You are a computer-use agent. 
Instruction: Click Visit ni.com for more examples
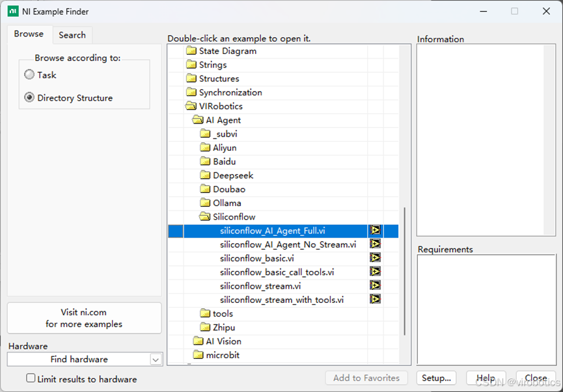pyautogui.click(x=84, y=318)
